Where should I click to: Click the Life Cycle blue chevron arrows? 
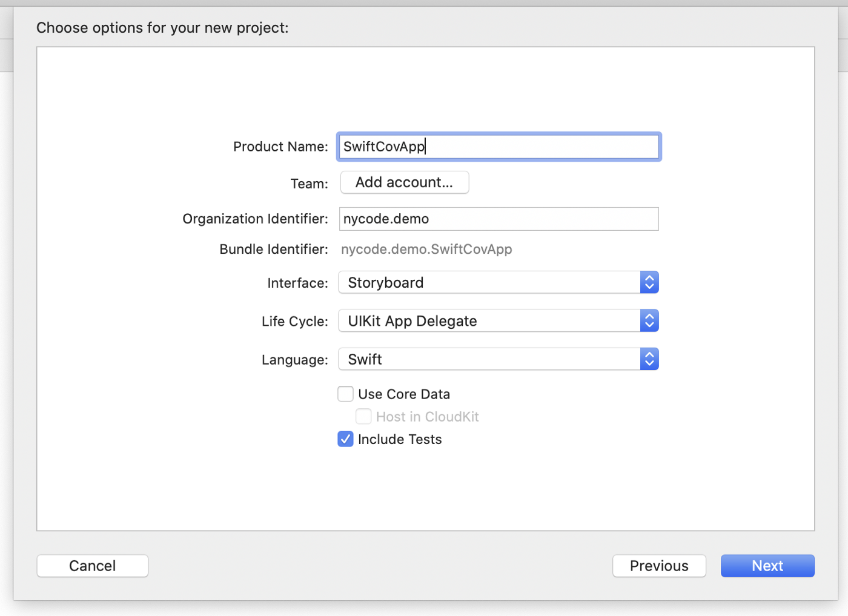click(x=649, y=321)
